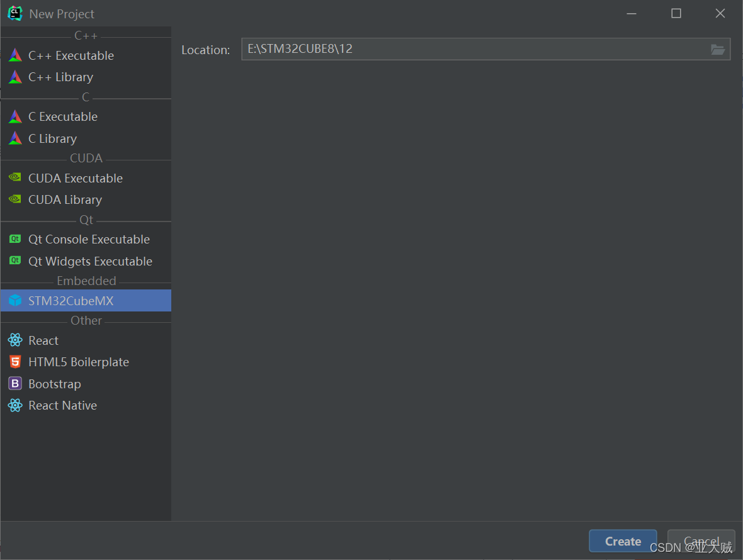Choose C Library project type
The image size is (743, 560).
(x=86, y=138)
